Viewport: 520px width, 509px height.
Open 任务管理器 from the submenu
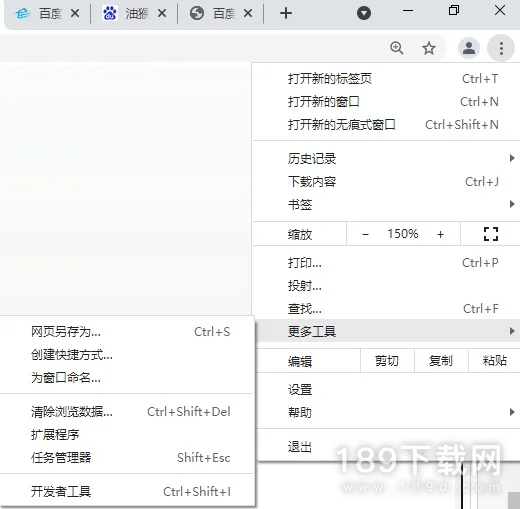tap(127, 458)
